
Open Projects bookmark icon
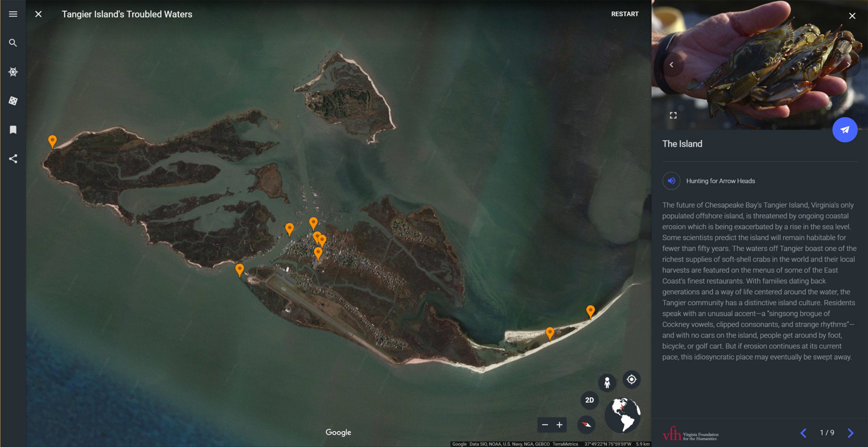13,130
